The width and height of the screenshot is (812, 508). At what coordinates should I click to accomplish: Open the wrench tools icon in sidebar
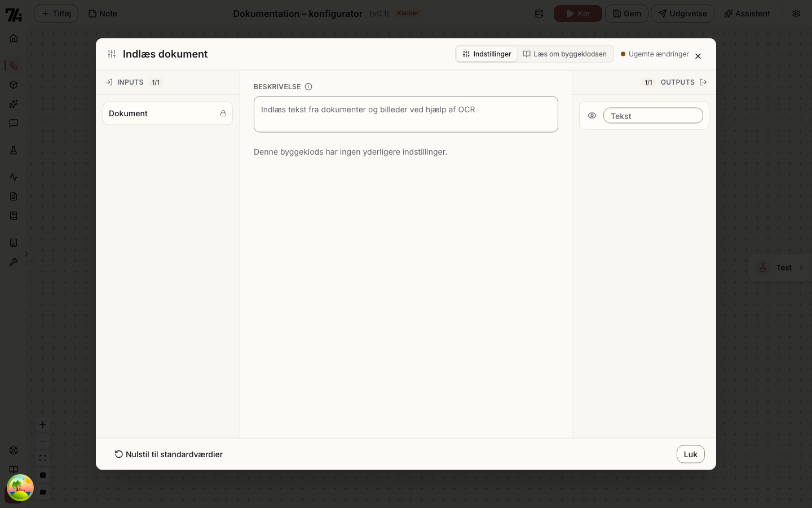coord(14,262)
